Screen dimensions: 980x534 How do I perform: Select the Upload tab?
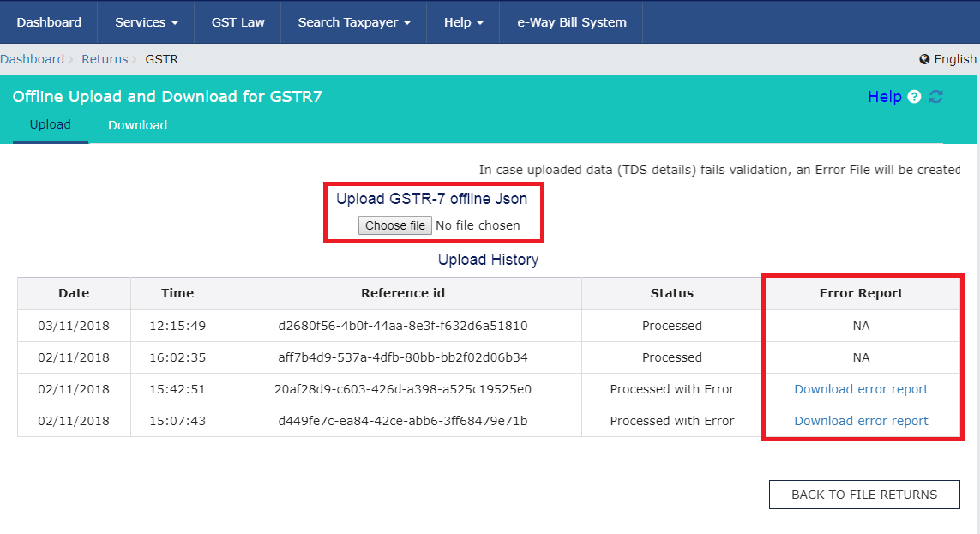click(50, 124)
